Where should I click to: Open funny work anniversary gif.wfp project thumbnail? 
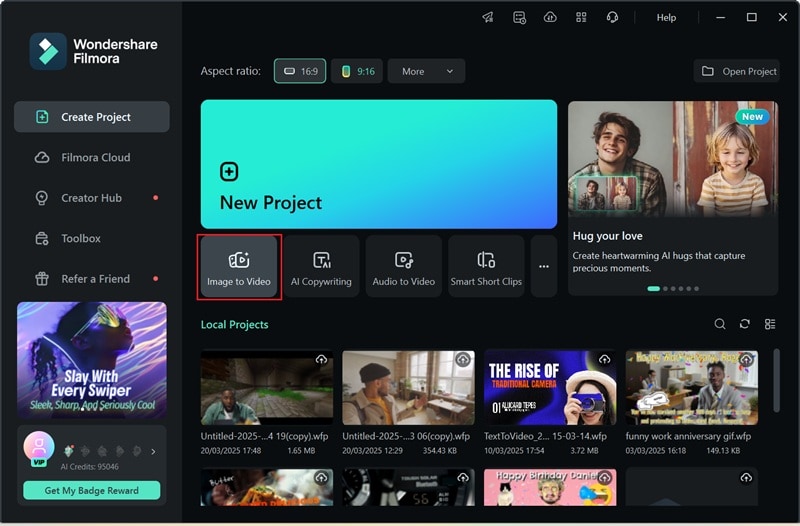[692, 388]
